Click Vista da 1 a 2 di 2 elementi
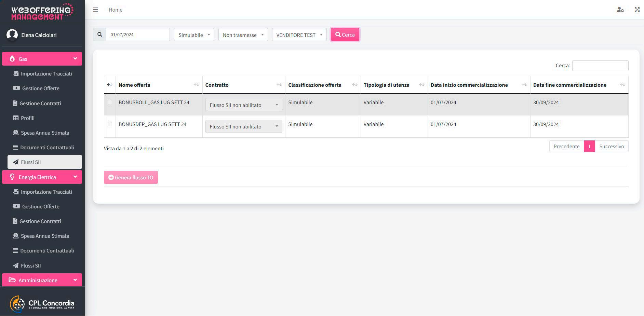This screenshot has height=316, width=644. (x=134, y=148)
